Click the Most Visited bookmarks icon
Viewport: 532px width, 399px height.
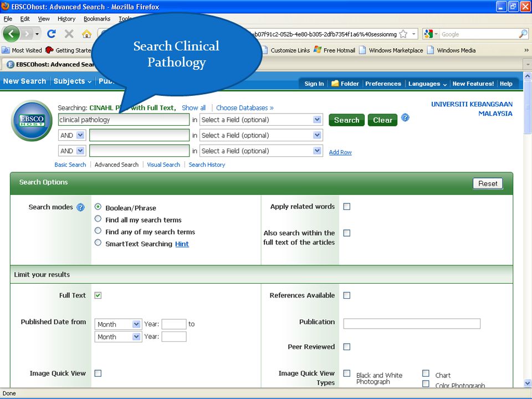point(6,50)
